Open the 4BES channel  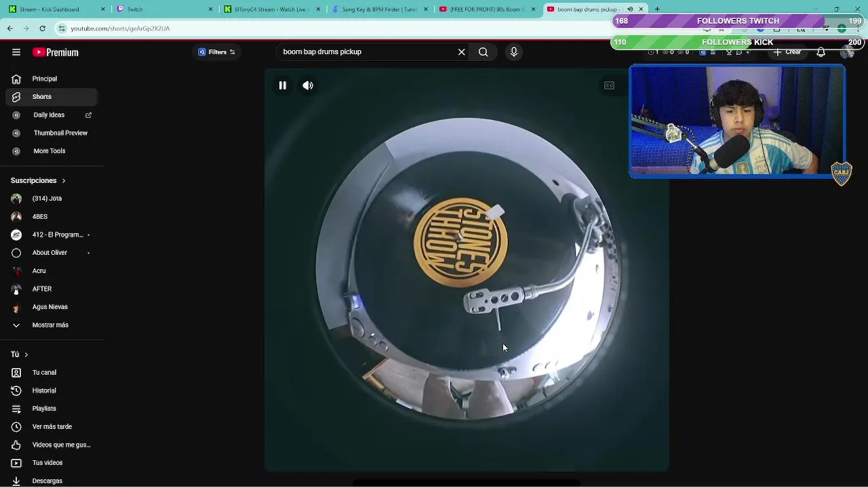[x=52, y=217]
